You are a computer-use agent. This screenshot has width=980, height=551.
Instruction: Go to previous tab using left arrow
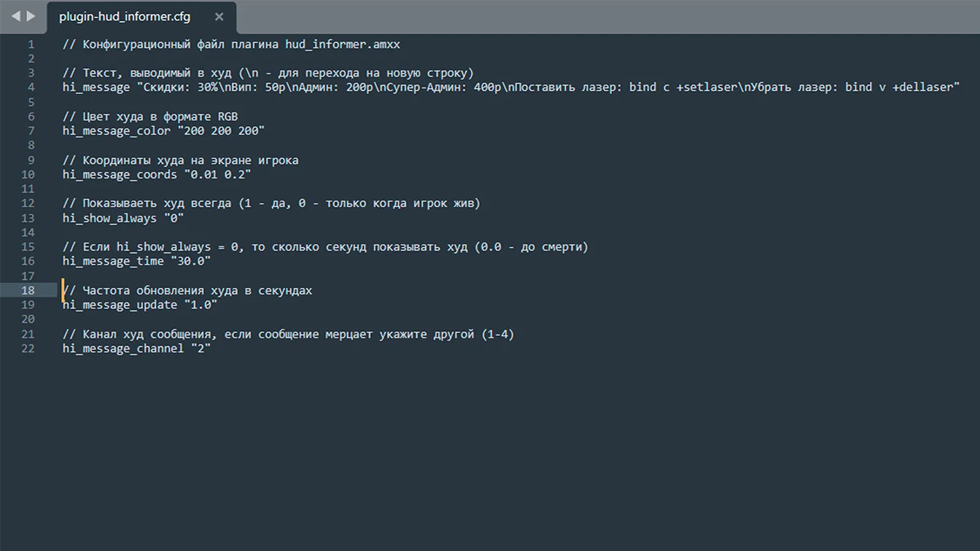(x=15, y=16)
